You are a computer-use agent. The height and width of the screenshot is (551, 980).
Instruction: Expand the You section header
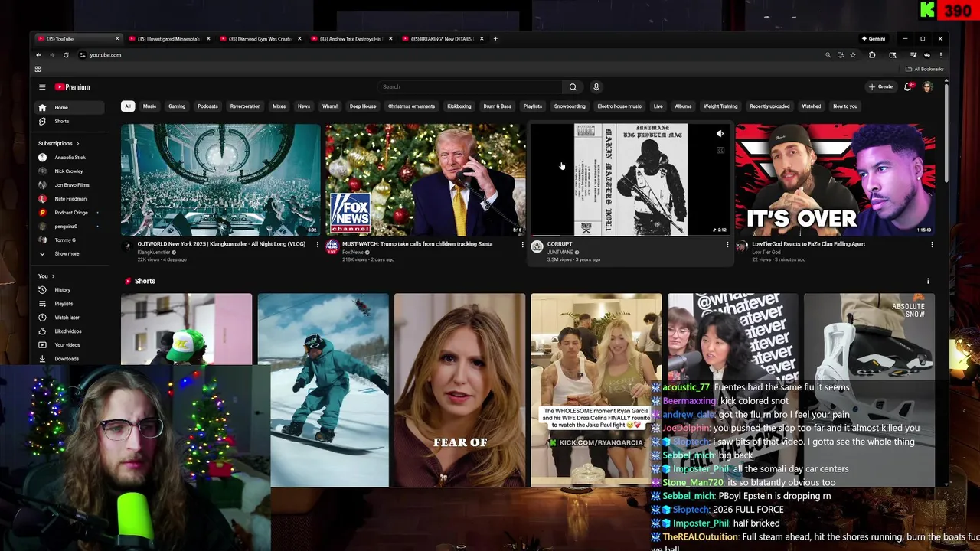coord(47,276)
